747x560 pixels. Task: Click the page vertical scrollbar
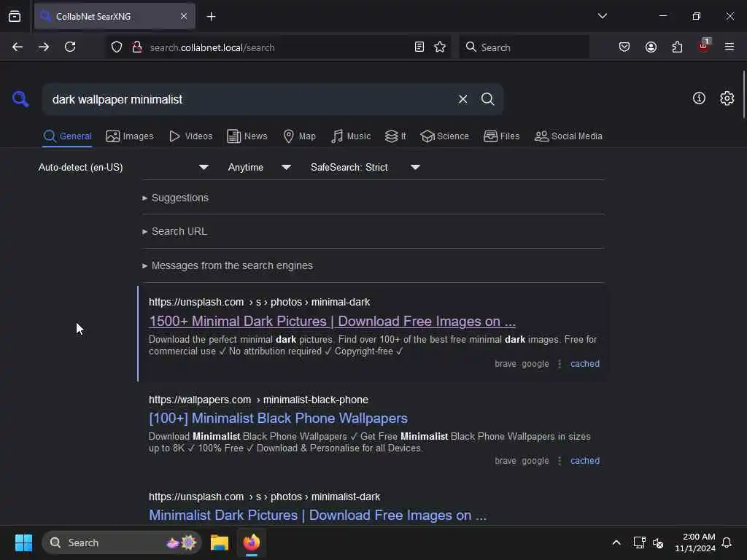tap(743, 94)
